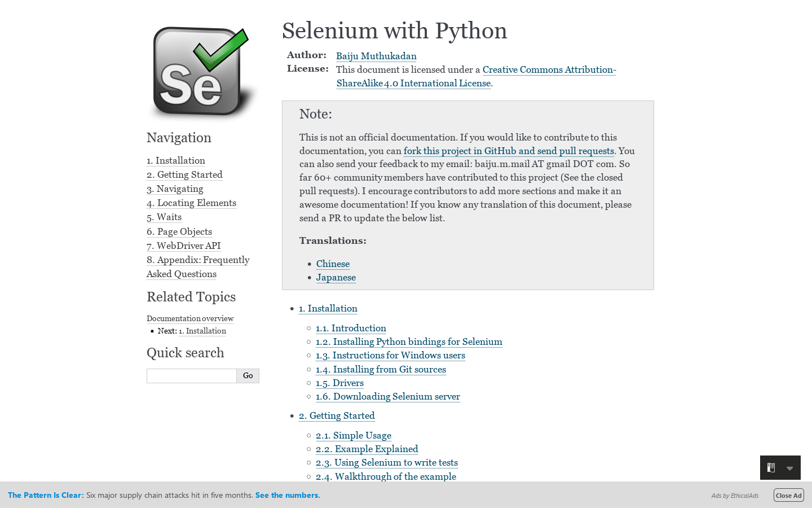The width and height of the screenshot is (812, 508).
Task: Open main contents link 2. Getting Started
Action: pyautogui.click(x=337, y=415)
